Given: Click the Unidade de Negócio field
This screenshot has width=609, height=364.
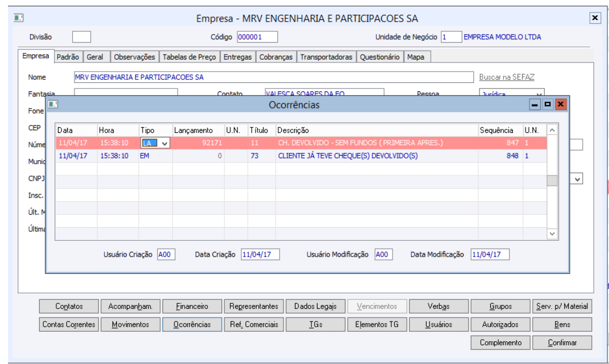Looking at the screenshot, I should pos(451,37).
